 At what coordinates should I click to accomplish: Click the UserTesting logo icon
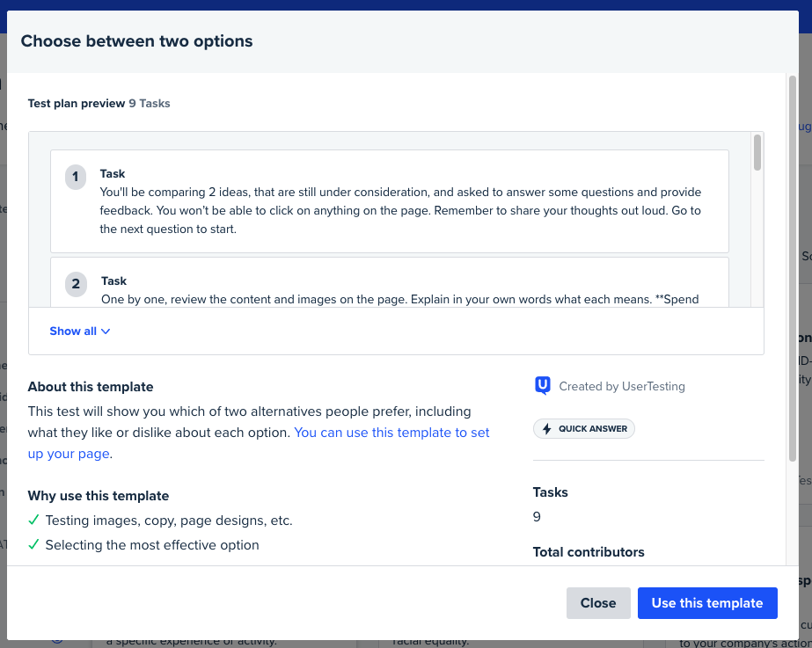tap(542, 386)
